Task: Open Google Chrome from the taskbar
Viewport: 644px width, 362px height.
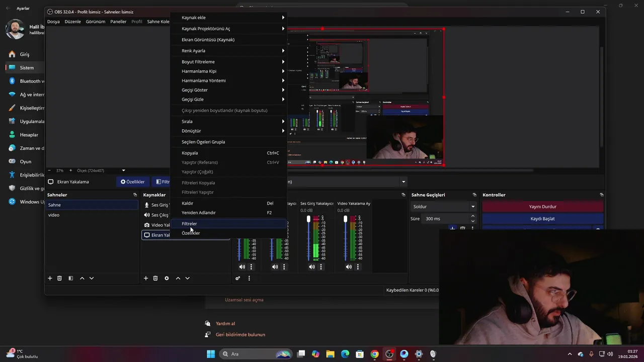Action: (x=374, y=354)
